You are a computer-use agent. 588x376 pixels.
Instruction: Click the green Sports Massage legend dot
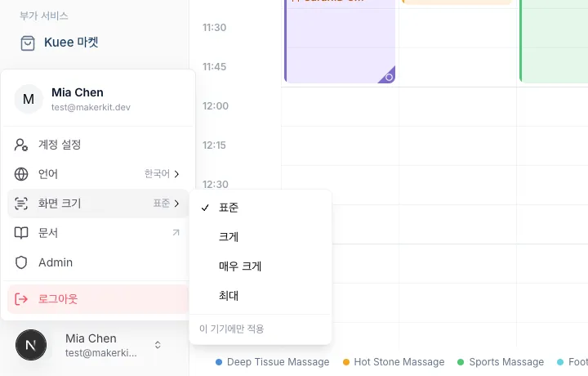(x=461, y=362)
